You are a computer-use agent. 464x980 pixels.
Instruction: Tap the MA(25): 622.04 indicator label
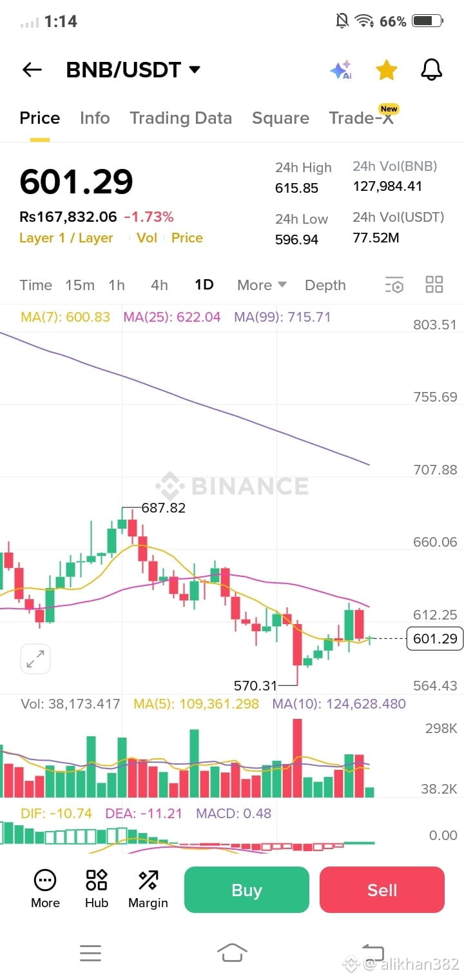pyautogui.click(x=172, y=317)
